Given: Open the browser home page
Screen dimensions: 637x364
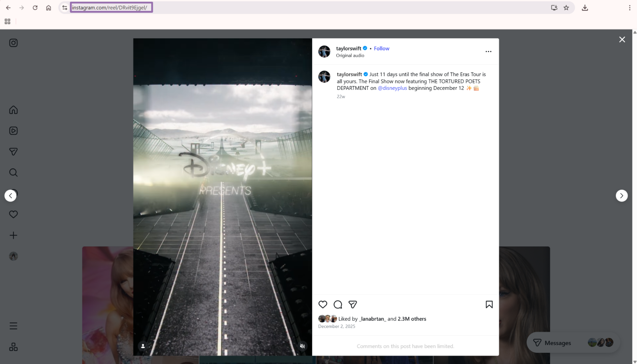Looking at the screenshot, I should [48, 8].
